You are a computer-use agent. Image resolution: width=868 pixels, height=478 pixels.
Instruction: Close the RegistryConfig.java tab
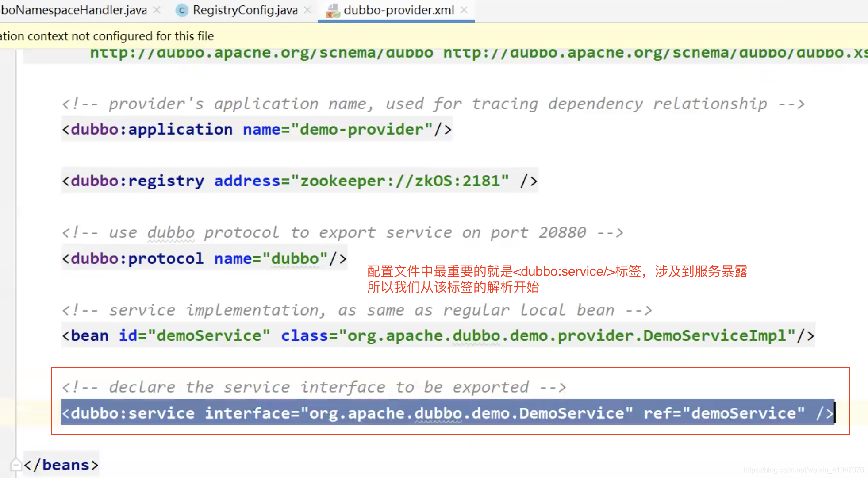(x=308, y=10)
